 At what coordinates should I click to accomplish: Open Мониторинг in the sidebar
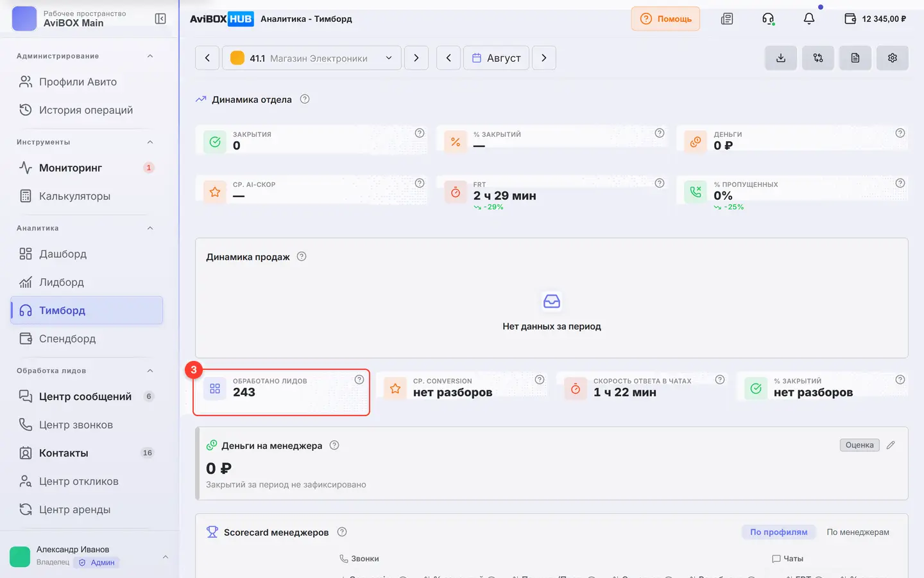pyautogui.click(x=87, y=168)
